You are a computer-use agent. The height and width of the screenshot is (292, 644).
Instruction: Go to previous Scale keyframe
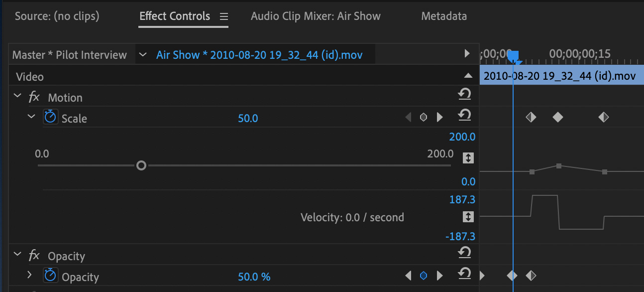click(409, 118)
